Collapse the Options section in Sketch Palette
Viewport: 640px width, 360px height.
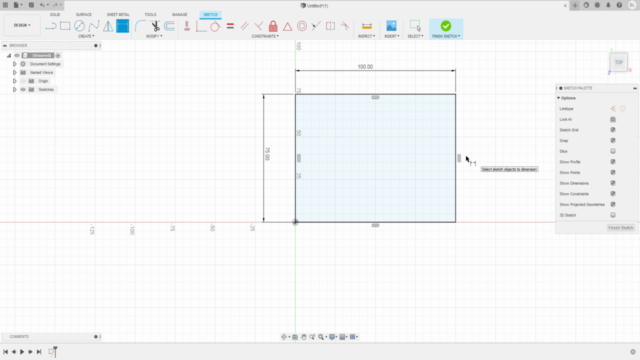point(559,98)
